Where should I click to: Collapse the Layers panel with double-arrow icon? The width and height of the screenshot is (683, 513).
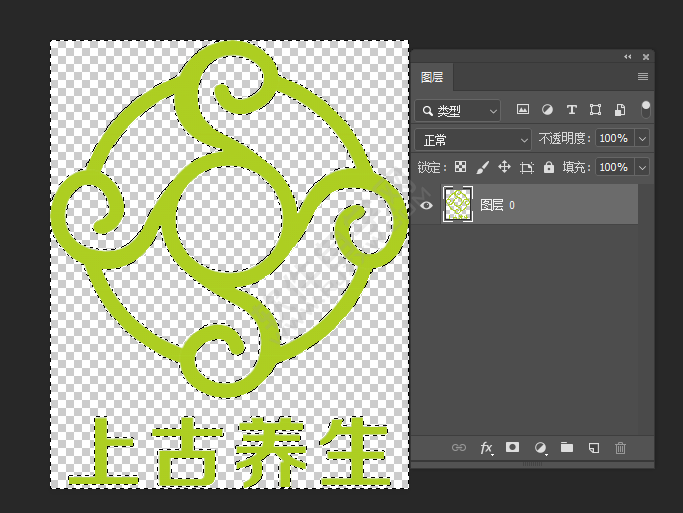coord(627,57)
